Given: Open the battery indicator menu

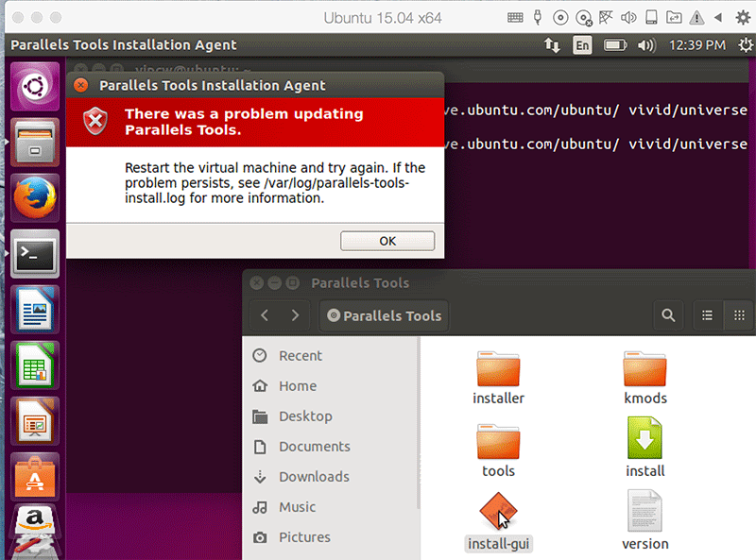Looking at the screenshot, I should (615, 45).
